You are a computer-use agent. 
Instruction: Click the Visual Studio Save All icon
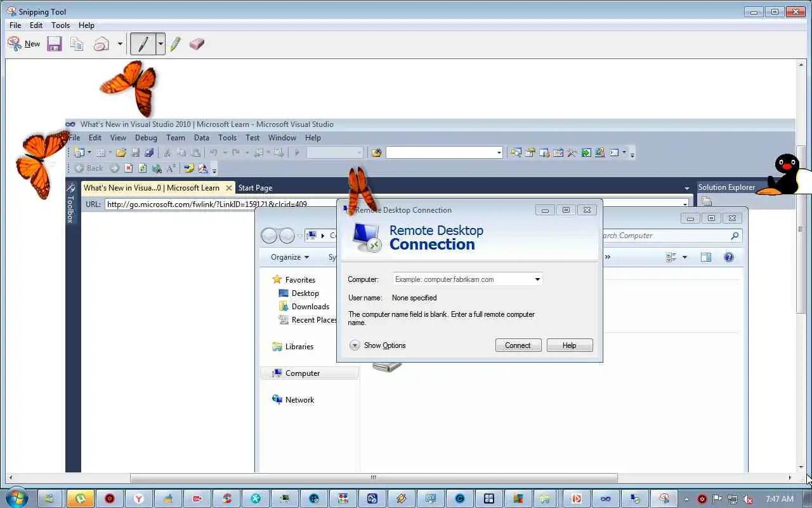[x=149, y=152]
